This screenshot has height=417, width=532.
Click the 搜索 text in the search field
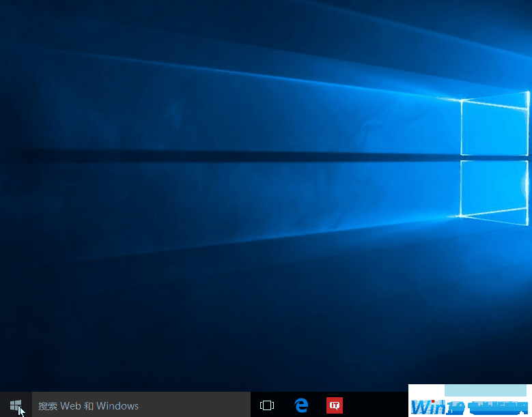tap(48, 406)
